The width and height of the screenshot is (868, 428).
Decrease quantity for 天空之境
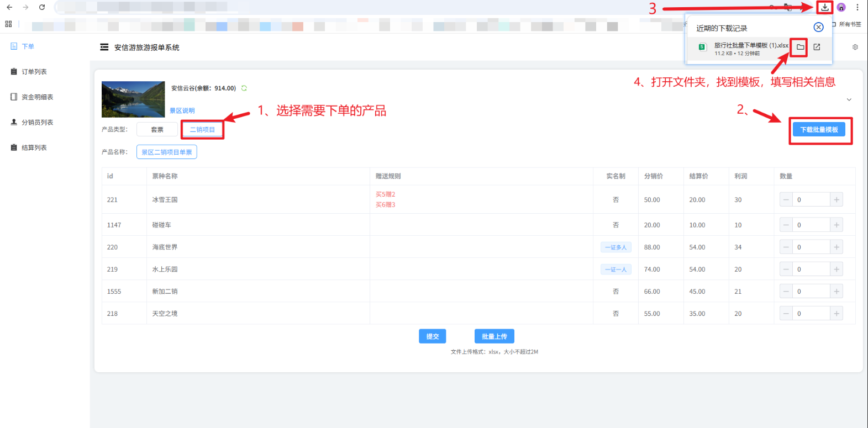point(786,313)
